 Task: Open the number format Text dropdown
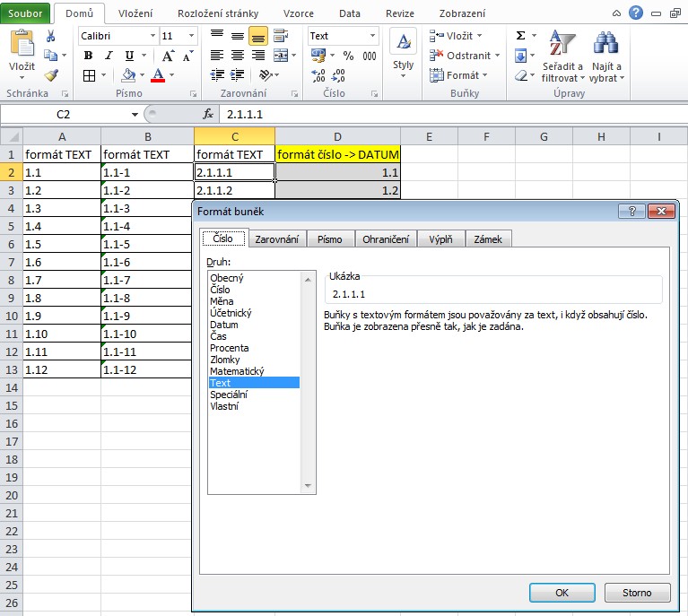[x=372, y=36]
